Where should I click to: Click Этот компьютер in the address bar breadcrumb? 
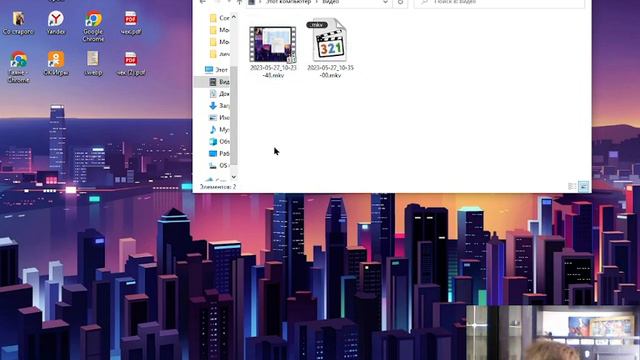click(x=288, y=2)
